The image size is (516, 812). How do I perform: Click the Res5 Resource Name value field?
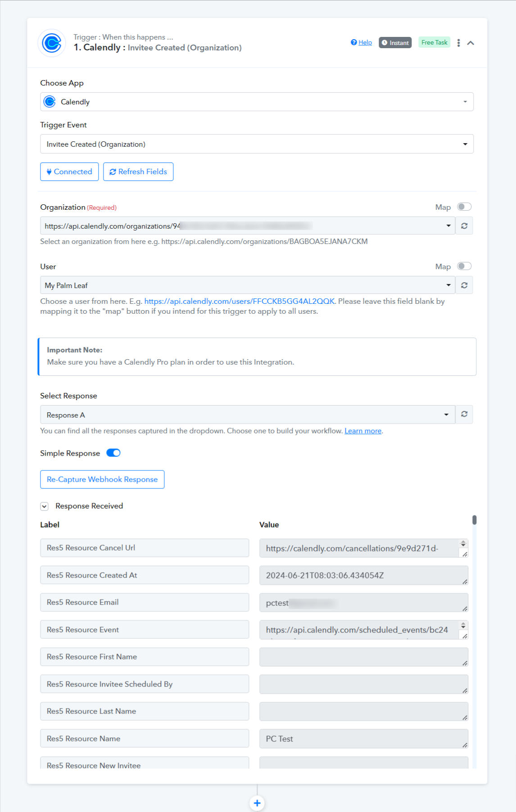pyautogui.click(x=364, y=739)
